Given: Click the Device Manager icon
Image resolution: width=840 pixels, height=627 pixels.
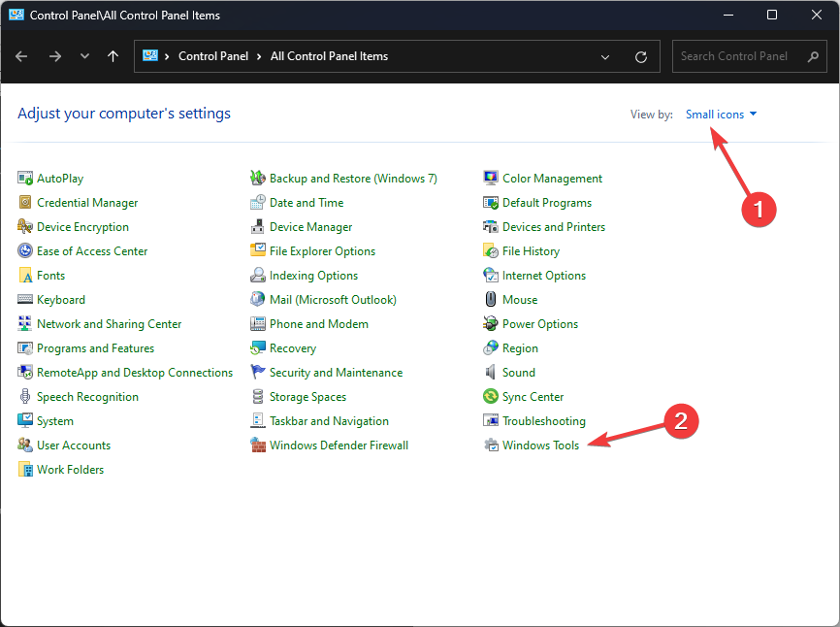Looking at the screenshot, I should tap(258, 227).
